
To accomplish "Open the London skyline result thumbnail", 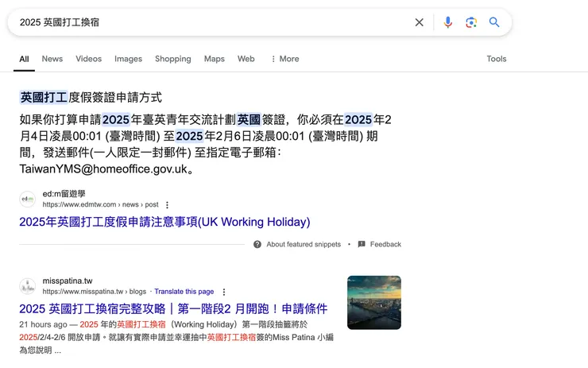I will click(x=374, y=302).
